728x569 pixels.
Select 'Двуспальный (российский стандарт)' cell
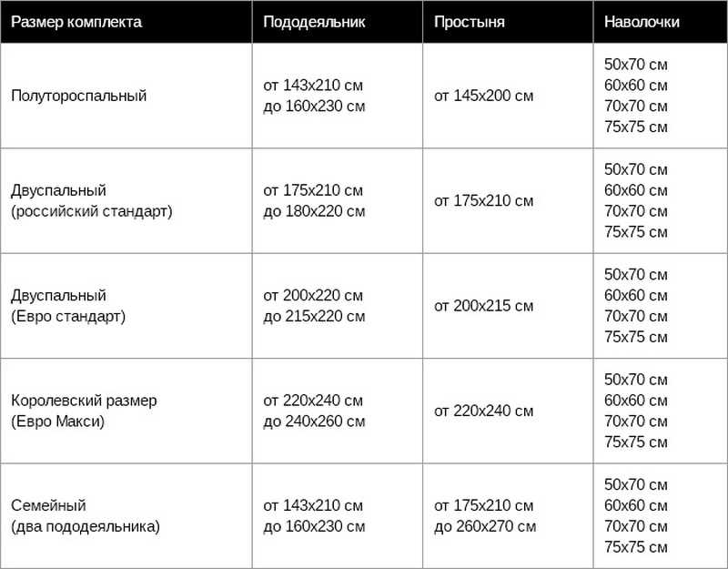click(92, 200)
